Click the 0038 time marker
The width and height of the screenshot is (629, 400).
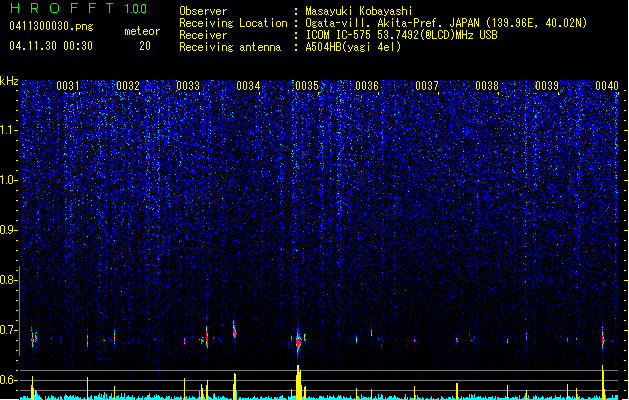(x=487, y=86)
